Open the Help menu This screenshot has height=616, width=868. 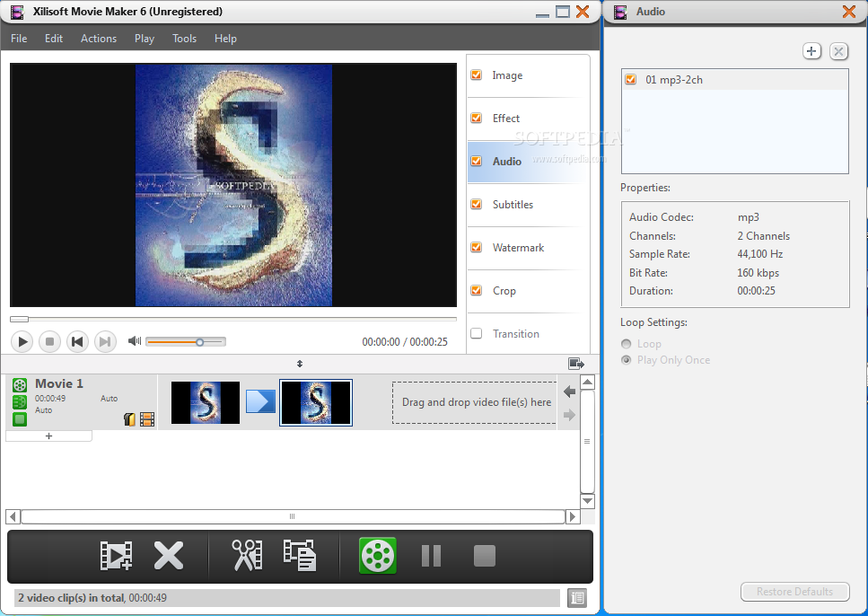click(x=225, y=39)
